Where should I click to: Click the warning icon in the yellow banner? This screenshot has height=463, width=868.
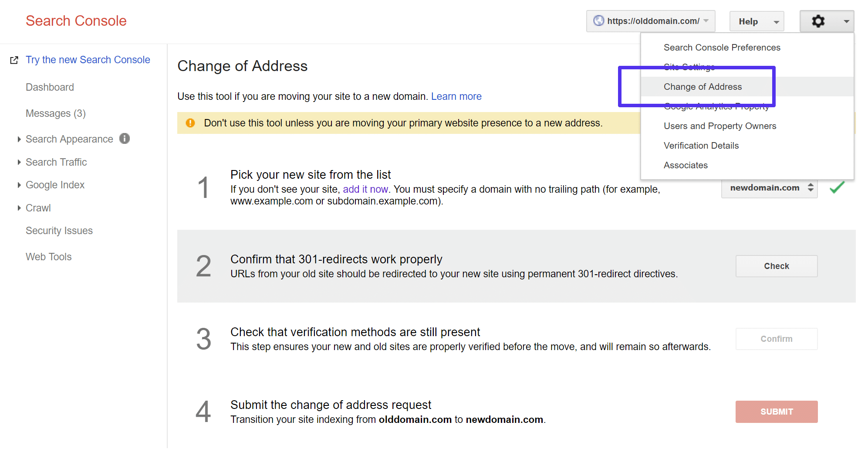coord(190,123)
